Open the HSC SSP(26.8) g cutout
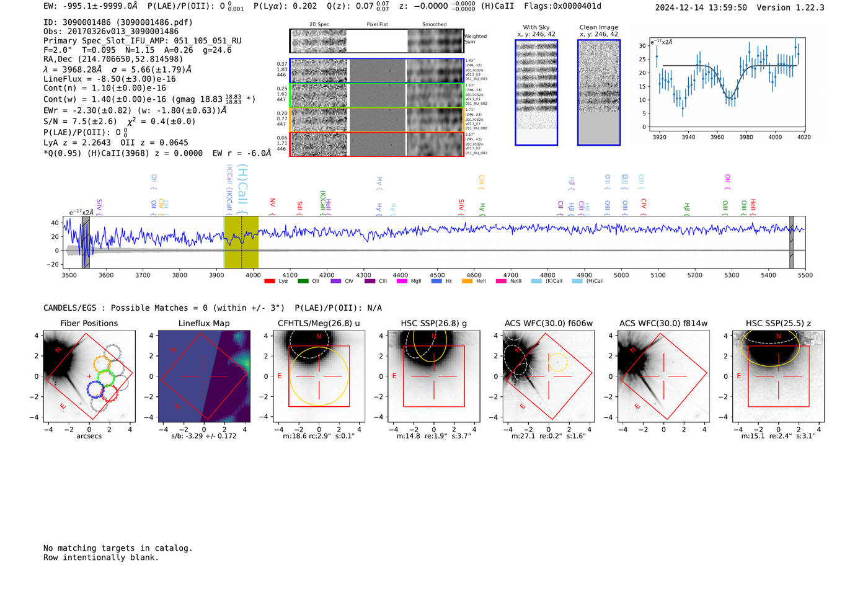The width and height of the screenshot is (868, 591). [433, 376]
